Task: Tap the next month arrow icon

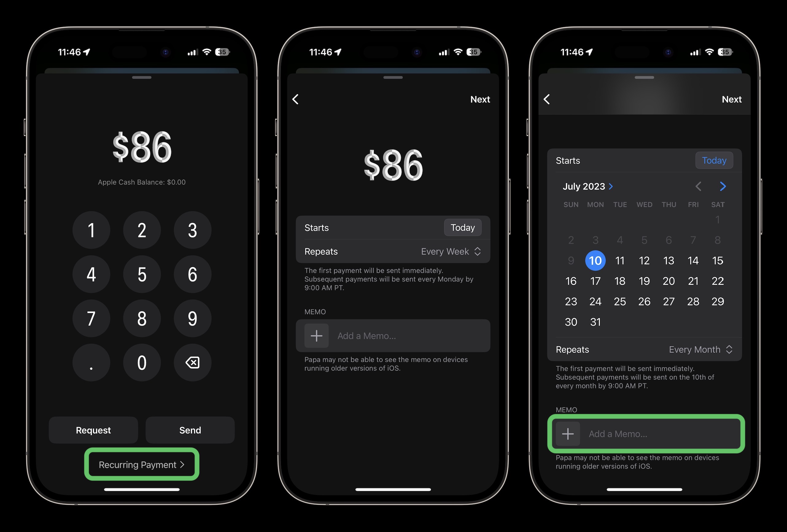Action: click(x=723, y=186)
